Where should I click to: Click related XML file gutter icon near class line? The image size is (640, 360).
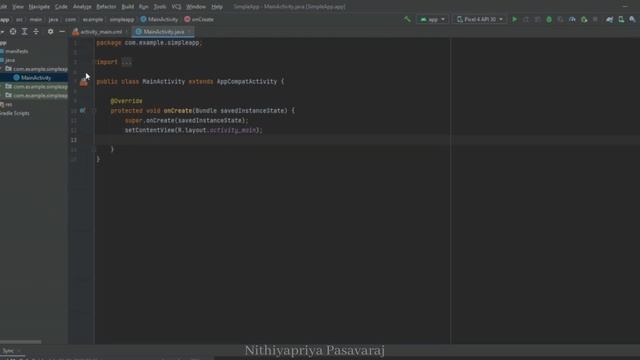click(x=84, y=83)
